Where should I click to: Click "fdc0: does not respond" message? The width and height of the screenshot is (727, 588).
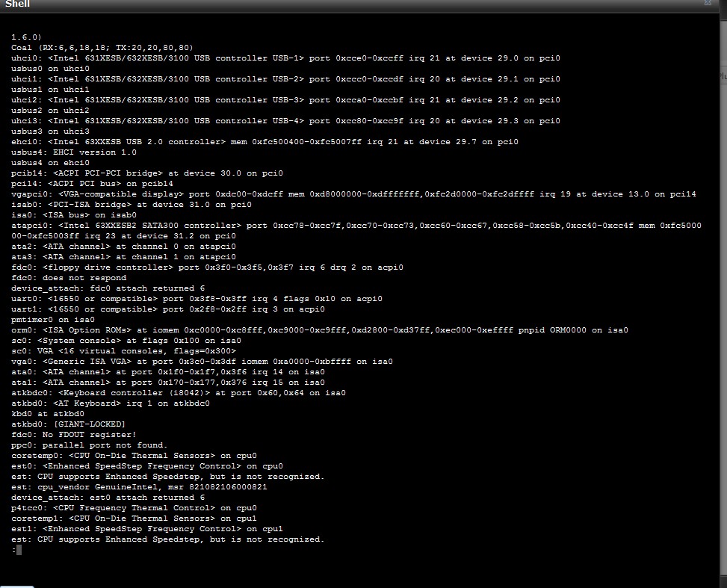pos(69,278)
